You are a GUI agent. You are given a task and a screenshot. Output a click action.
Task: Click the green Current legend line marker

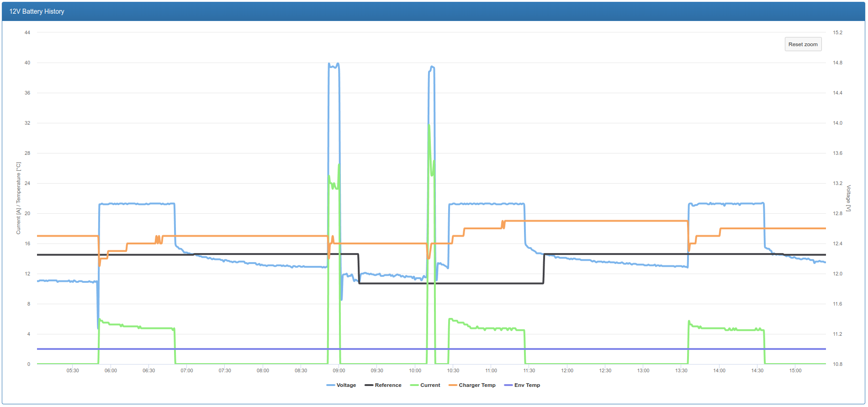(x=414, y=385)
